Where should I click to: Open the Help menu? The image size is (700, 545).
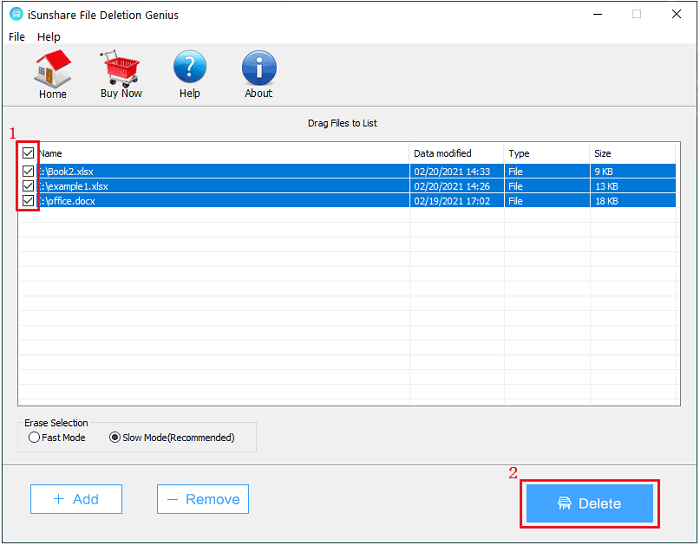tap(49, 37)
